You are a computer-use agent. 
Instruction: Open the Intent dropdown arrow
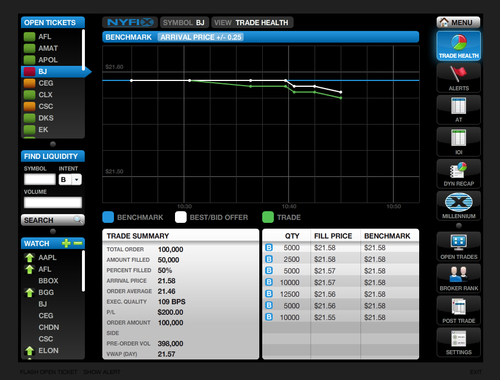tap(77, 180)
